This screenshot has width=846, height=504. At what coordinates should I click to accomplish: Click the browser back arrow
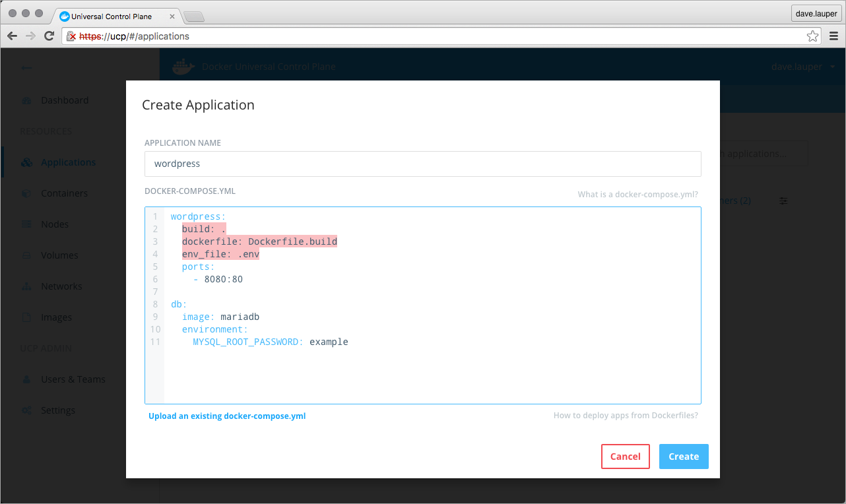(x=13, y=36)
